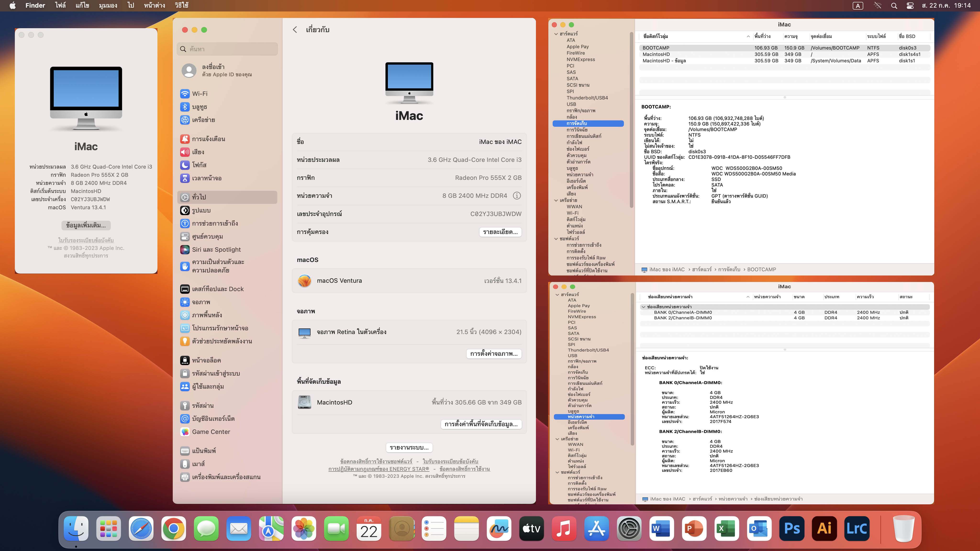980x551 pixels.
Task: Open the Apple menu
Action: tap(12, 5)
